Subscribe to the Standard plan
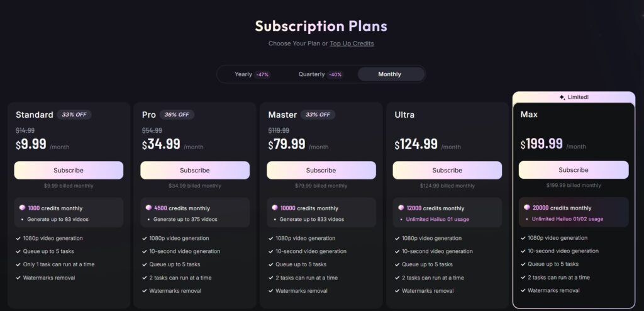Image resolution: width=644 pixels, height=311 pixels. pos(69,170)
